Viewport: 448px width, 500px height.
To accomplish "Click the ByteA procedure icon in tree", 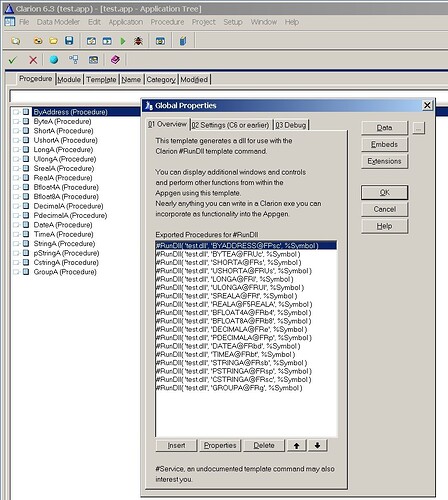I will [x=26, y=121].
